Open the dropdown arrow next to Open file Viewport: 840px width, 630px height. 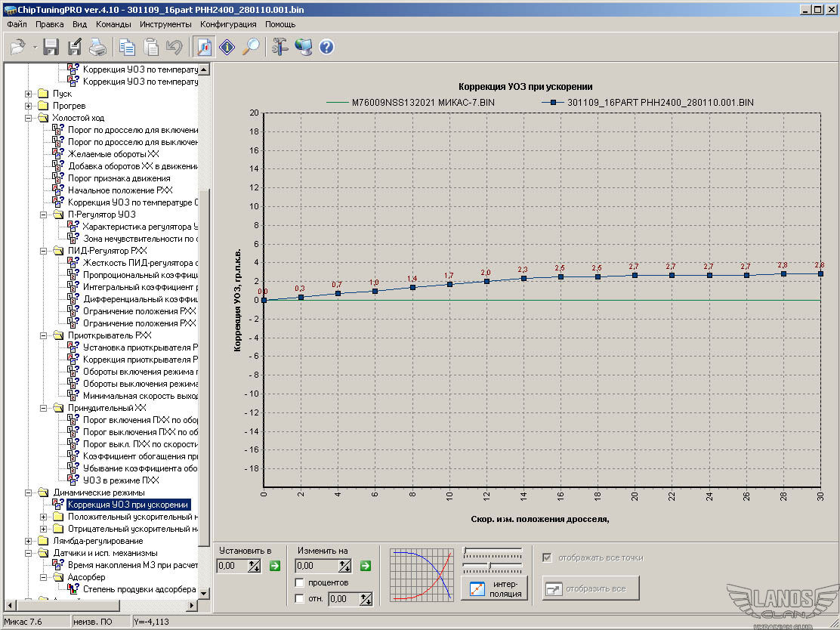(x=35, y=48)
